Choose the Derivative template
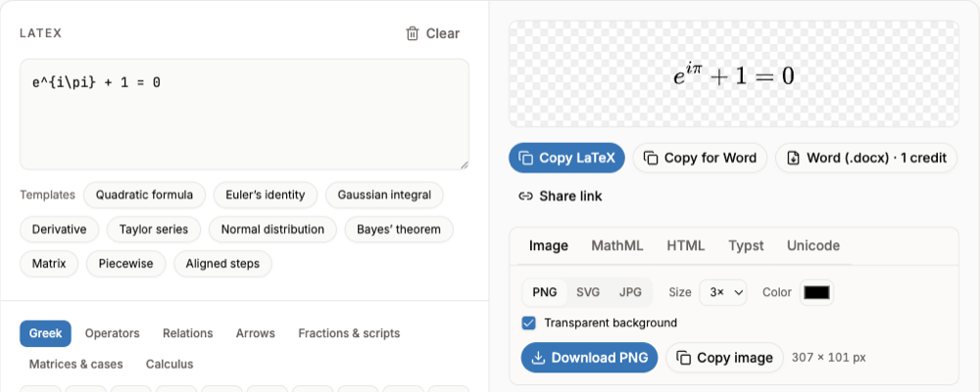Screen dimensions: 980x392 click(60, 229)
